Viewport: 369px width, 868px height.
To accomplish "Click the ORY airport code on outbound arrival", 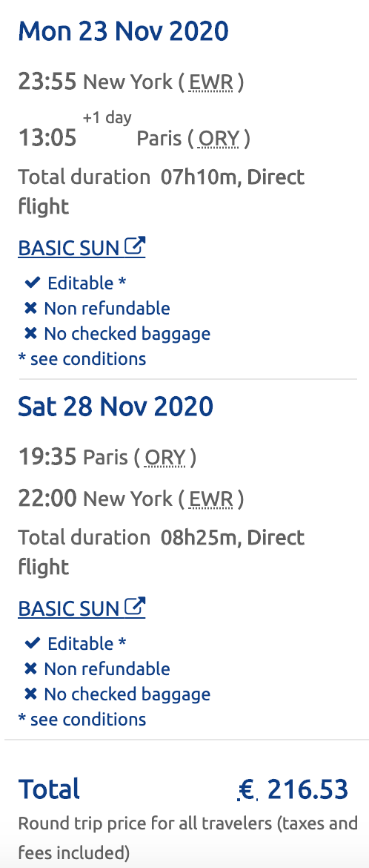I will (219, 139).
